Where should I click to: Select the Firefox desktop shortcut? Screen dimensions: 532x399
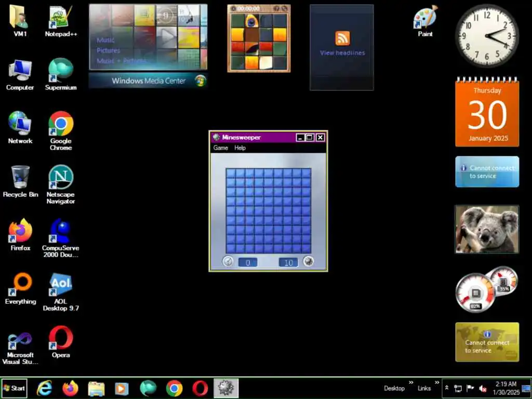tap(20, 235)
